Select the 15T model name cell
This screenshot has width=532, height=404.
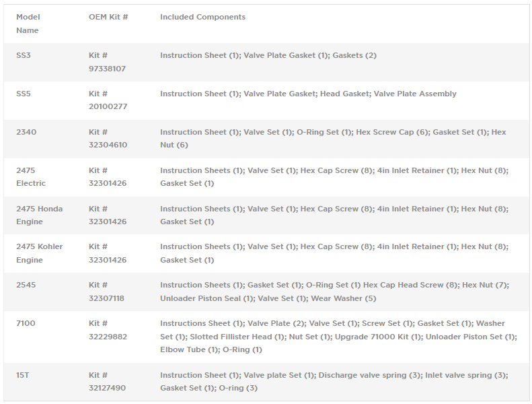coord(23,375)
